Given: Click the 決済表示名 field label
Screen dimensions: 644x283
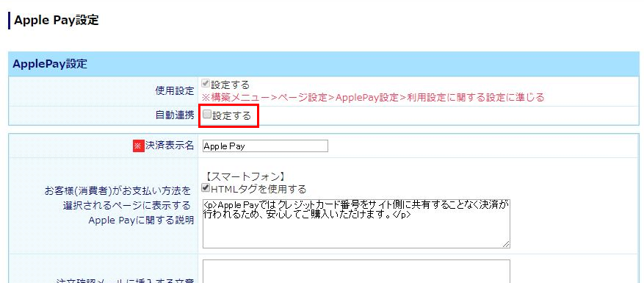Looking at the screenshot, I should pos(170,146).
